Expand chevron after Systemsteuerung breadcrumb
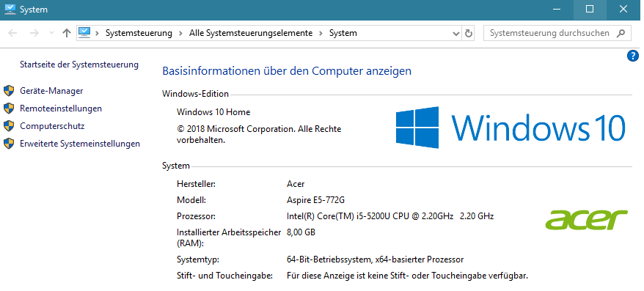 tap(180, 33)
